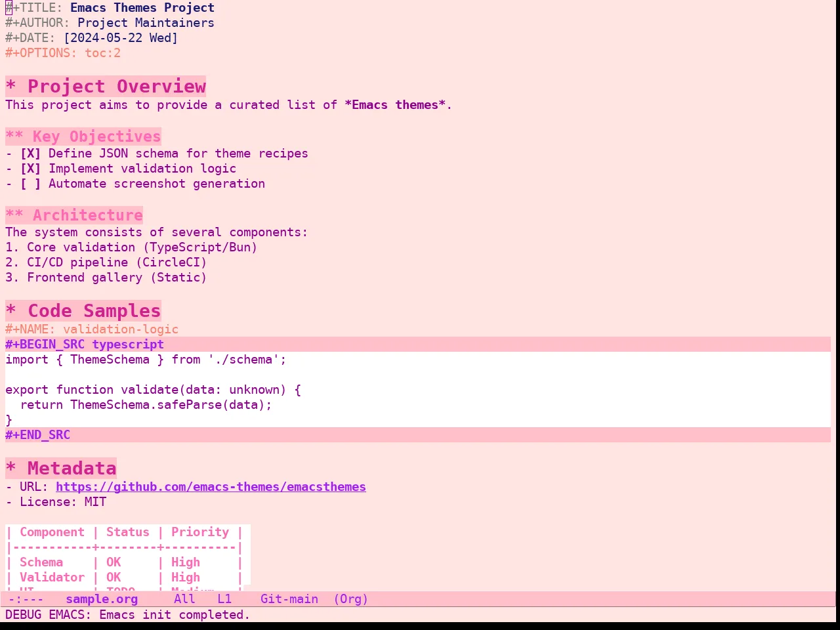Click the '#+NAME: validation-logic' line
840x630 pixels.
pos(92,329)
